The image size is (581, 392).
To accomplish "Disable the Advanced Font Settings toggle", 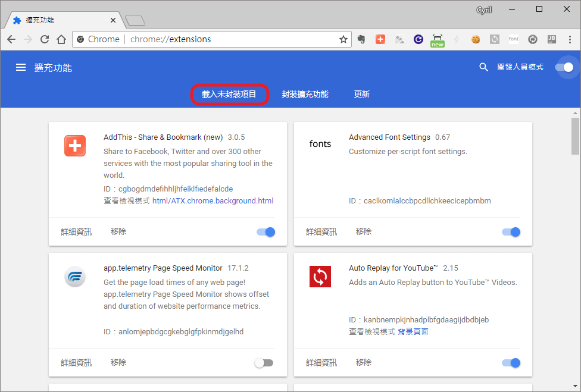I will coord(511,232).
